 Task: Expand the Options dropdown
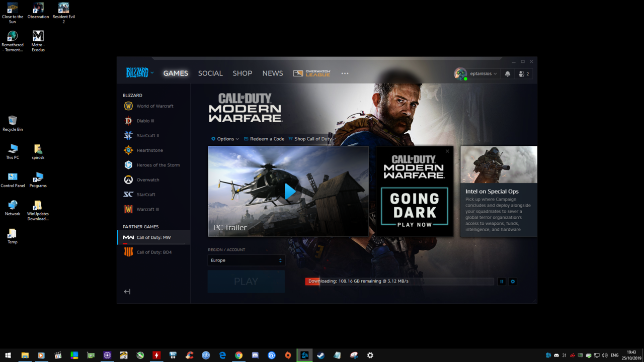[x=225, y=139]
